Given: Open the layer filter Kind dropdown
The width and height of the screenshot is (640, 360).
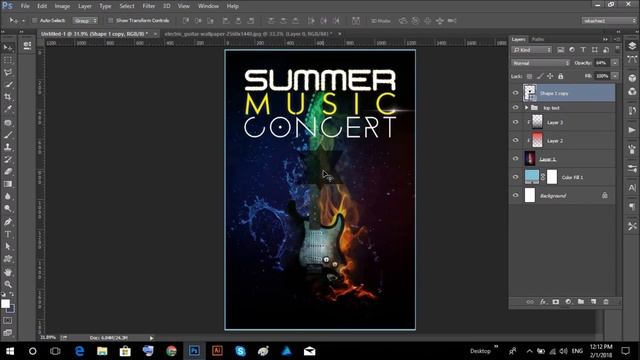Looking at the screenshot, I should click(532, 50).
